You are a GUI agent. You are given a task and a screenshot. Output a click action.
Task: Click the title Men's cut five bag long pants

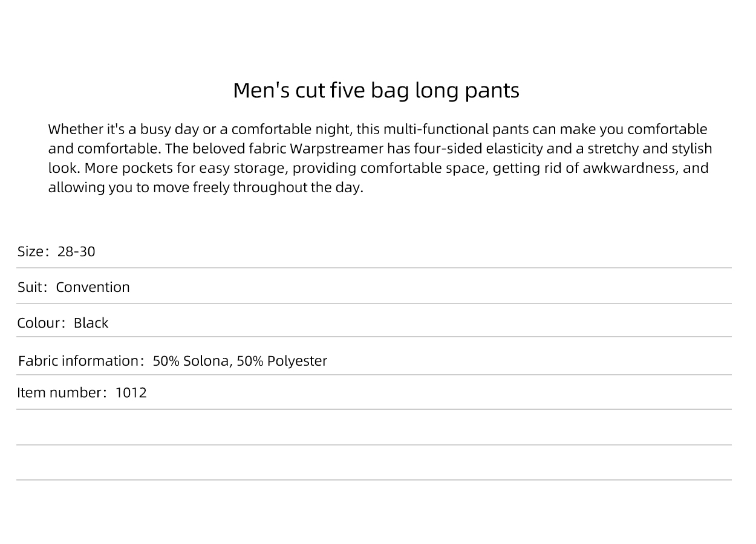tap(376, 91)
